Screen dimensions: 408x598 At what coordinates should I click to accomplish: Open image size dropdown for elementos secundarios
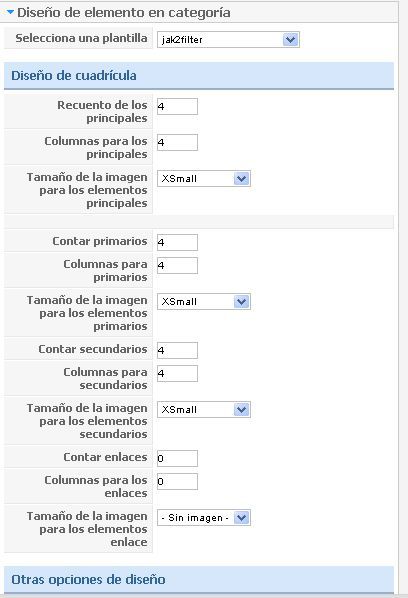click(x=204, y=410)
